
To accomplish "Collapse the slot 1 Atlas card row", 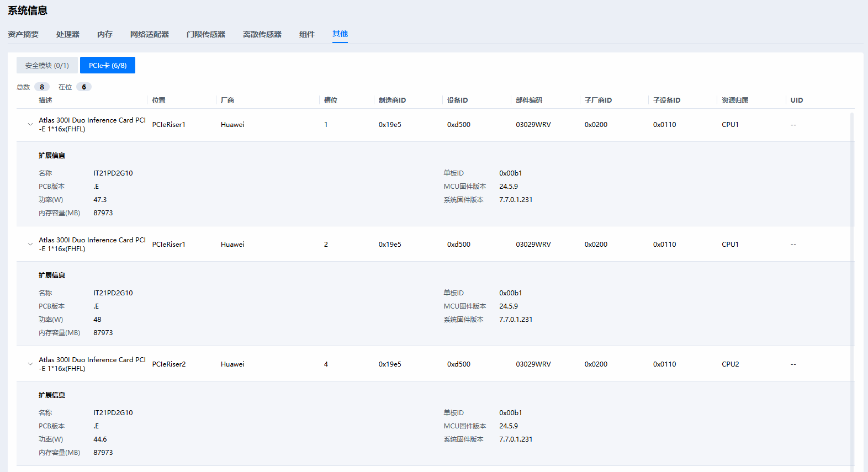I will [x=30, y=125].
